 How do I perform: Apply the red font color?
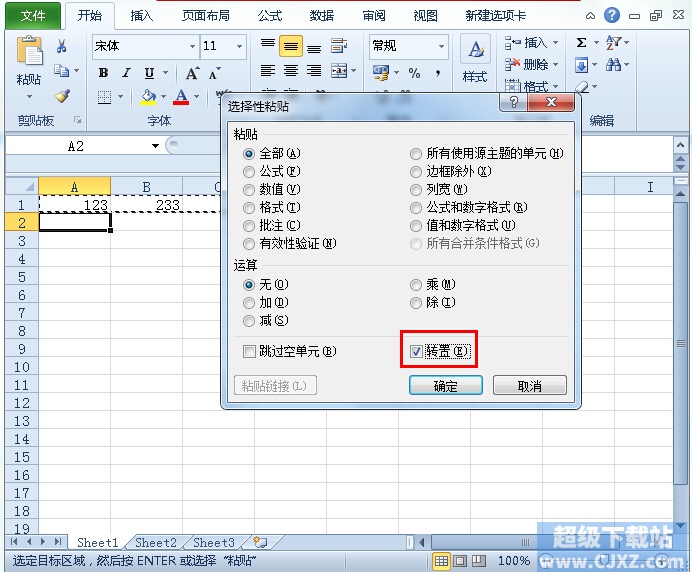point(181,97)
